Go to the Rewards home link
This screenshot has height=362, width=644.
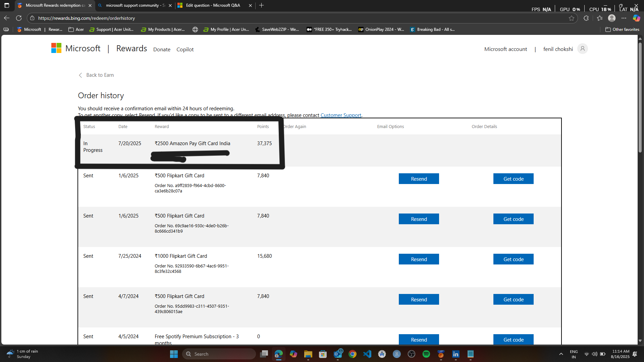pyautogui.click(x=131, y=49)
